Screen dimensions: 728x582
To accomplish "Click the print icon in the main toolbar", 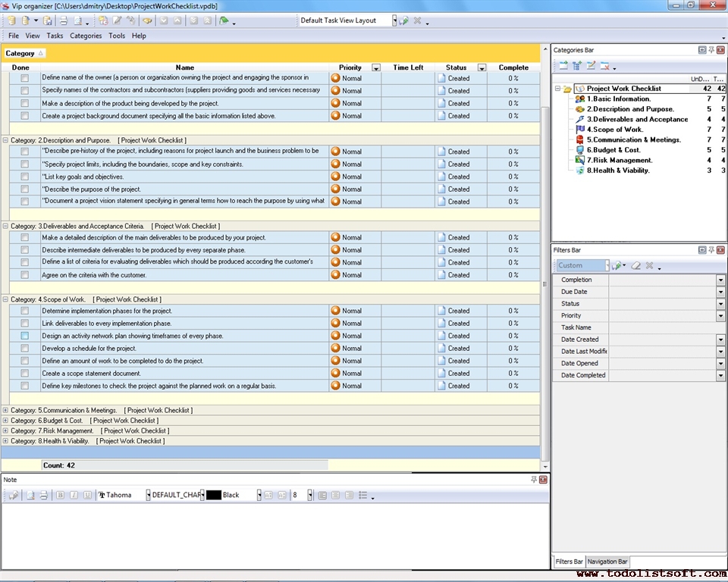I will coord(64,20).
